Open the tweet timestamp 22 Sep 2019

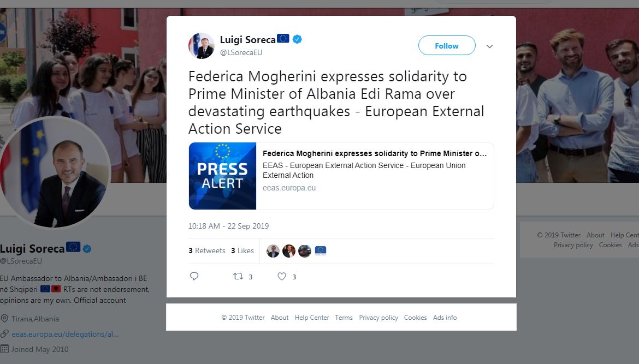[x=228, y=226]
